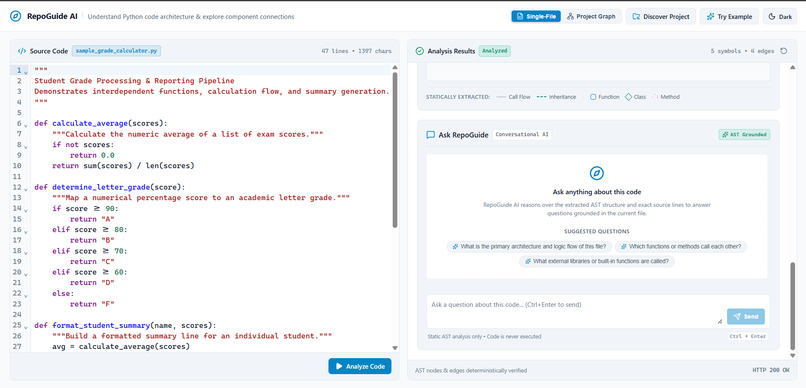
Task: Open Discover Project
Action: [661, 16]
